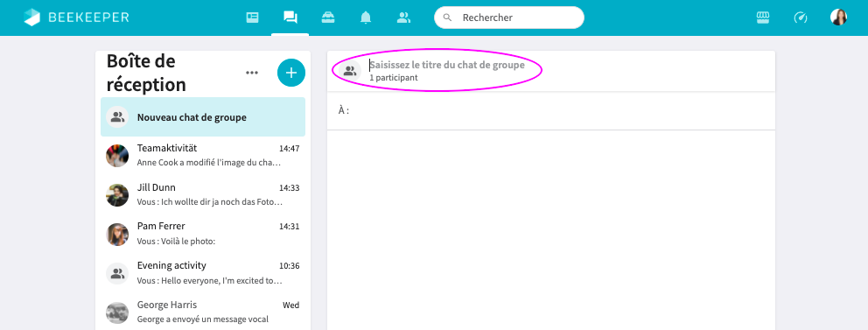Click the Evening activity group icon
This screenshot has height=330, width=868.
[x=117, y=273]
